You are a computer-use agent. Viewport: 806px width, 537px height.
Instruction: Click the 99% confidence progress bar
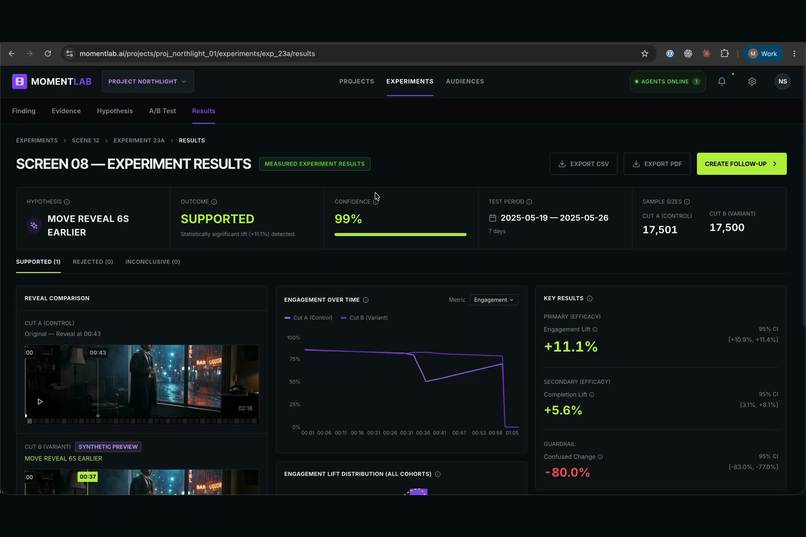point(400,235)
